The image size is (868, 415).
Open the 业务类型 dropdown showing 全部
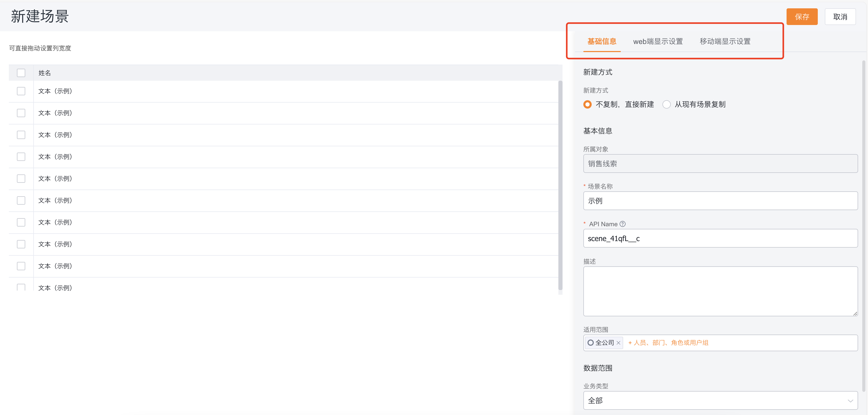point(720,400)
